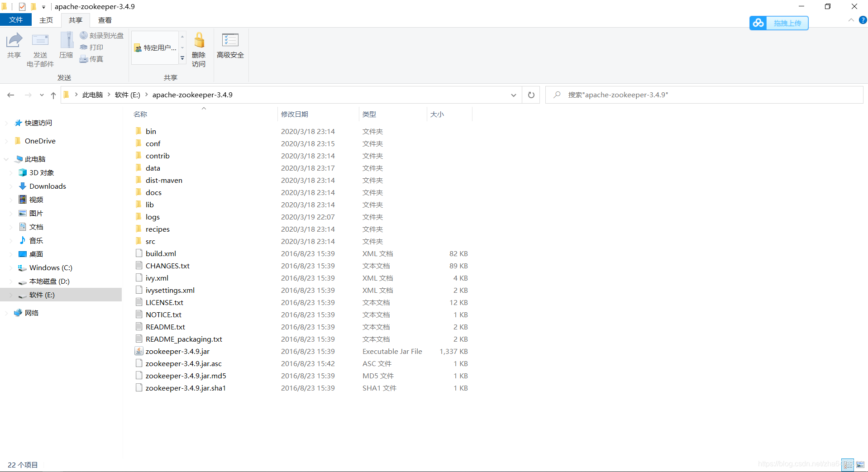Click This PC (此电脑) in address bar

click(x=92, y=95)
